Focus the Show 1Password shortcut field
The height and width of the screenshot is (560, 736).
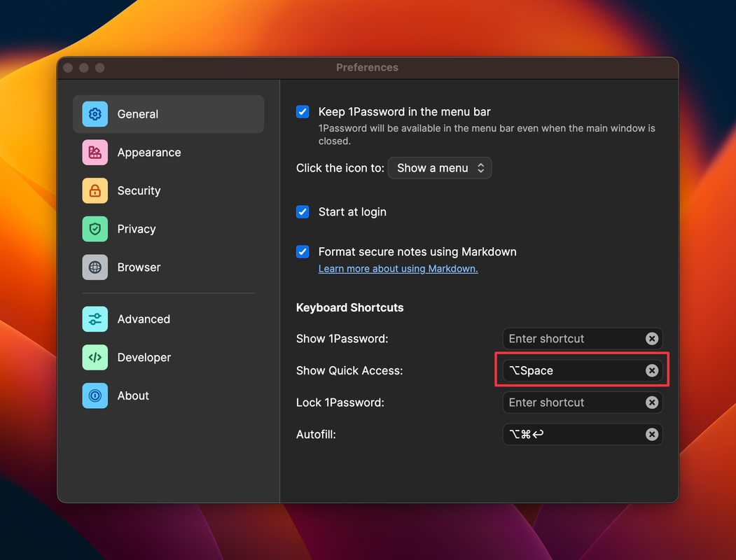583,339
